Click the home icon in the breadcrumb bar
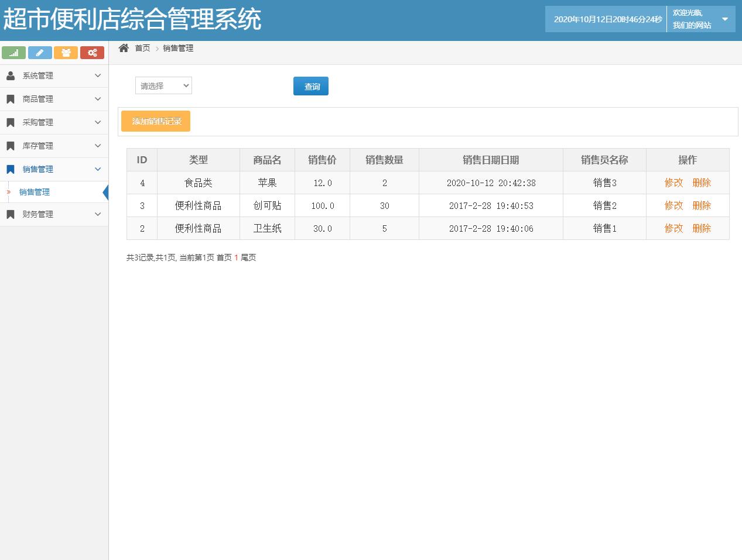The width and height of the screenshot is (742, 560). (122, 47)
